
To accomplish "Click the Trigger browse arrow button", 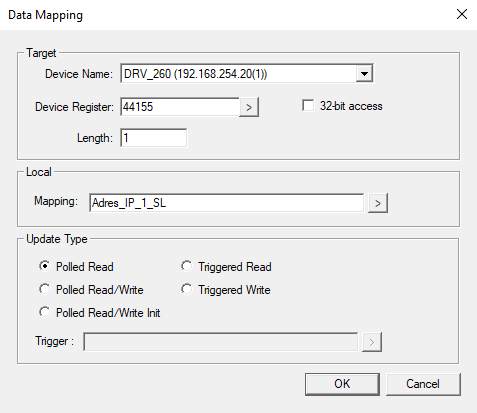I will click(x=372, y=342).
